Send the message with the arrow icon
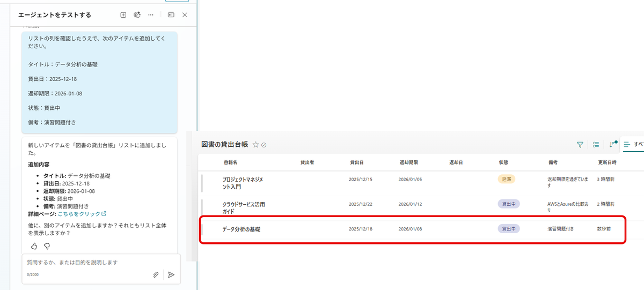Viewport: 644px width, 290px height. pos(171,274)
